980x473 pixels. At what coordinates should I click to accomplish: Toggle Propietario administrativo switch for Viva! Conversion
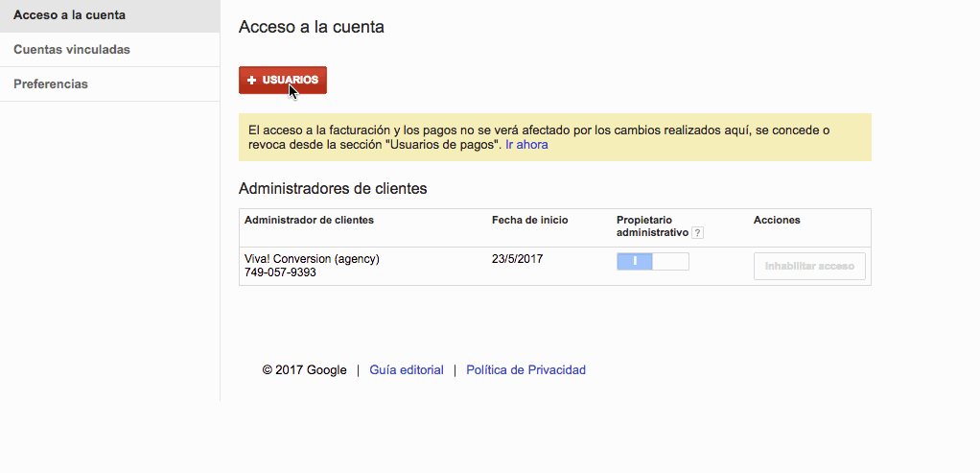coord(652,262)
